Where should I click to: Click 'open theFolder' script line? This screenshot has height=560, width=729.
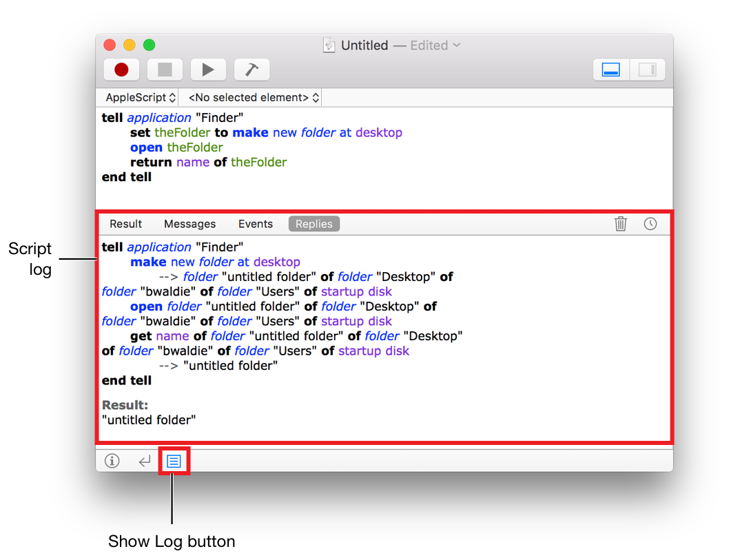click(x=176, y=147)
